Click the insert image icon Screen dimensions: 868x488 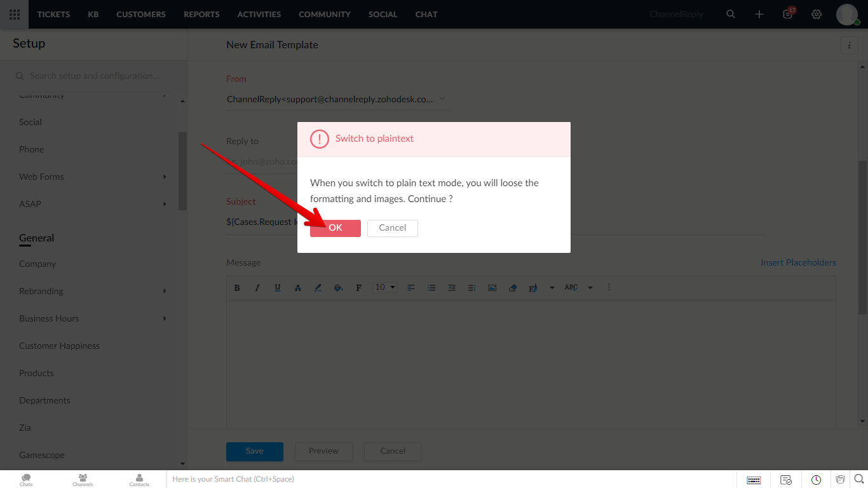[492, 288]
